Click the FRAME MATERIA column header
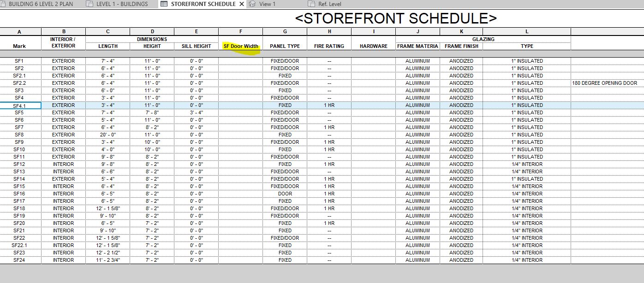The width and height of the screenshot is (644, 283). [417, 46]
